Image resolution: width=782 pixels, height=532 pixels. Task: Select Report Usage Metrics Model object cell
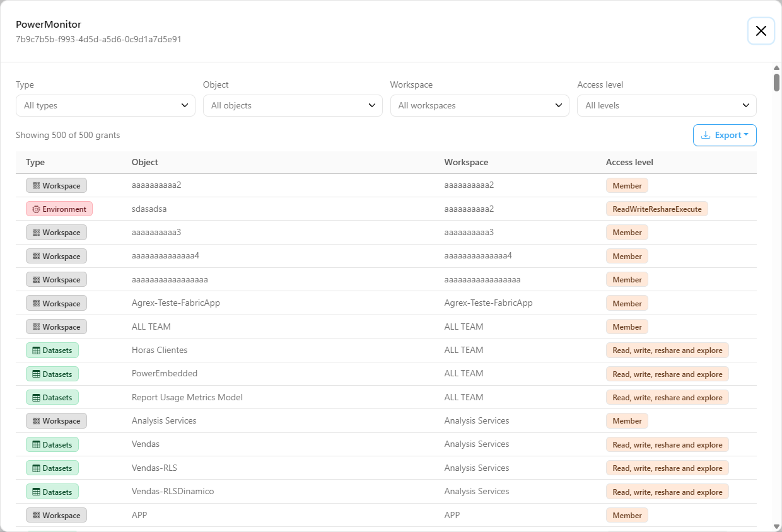[x=187, y=397]
